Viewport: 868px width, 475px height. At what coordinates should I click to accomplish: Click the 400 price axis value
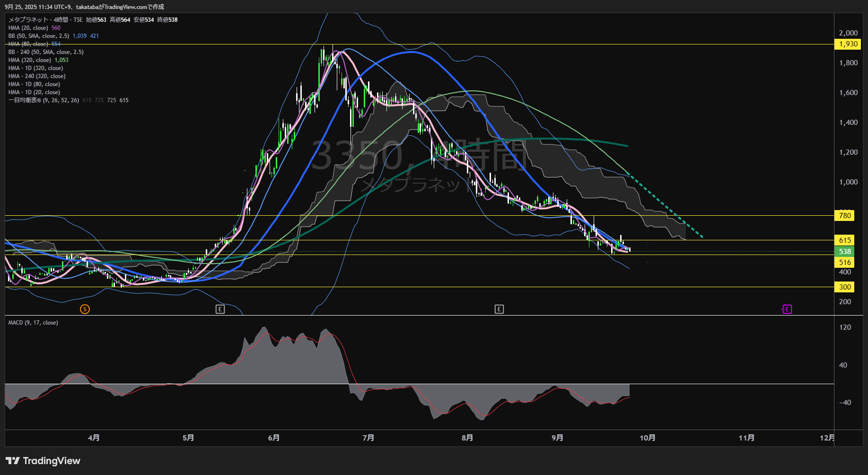(x=845, y=272)
